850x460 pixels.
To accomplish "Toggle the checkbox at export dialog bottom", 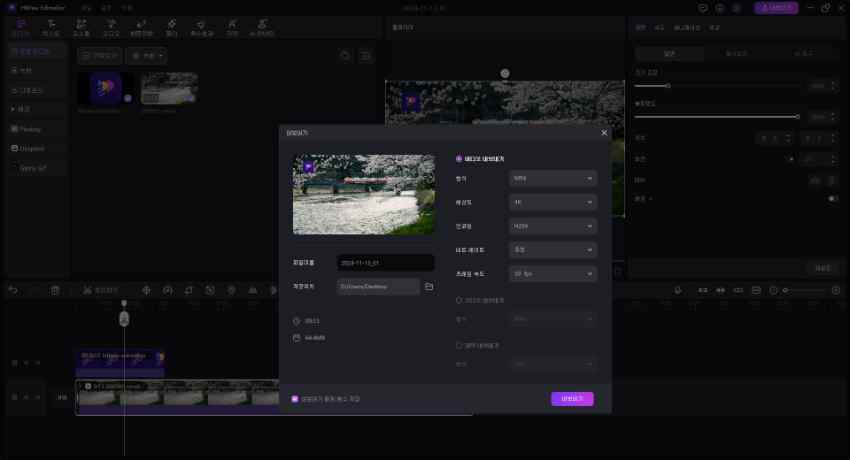I will 295,398.
